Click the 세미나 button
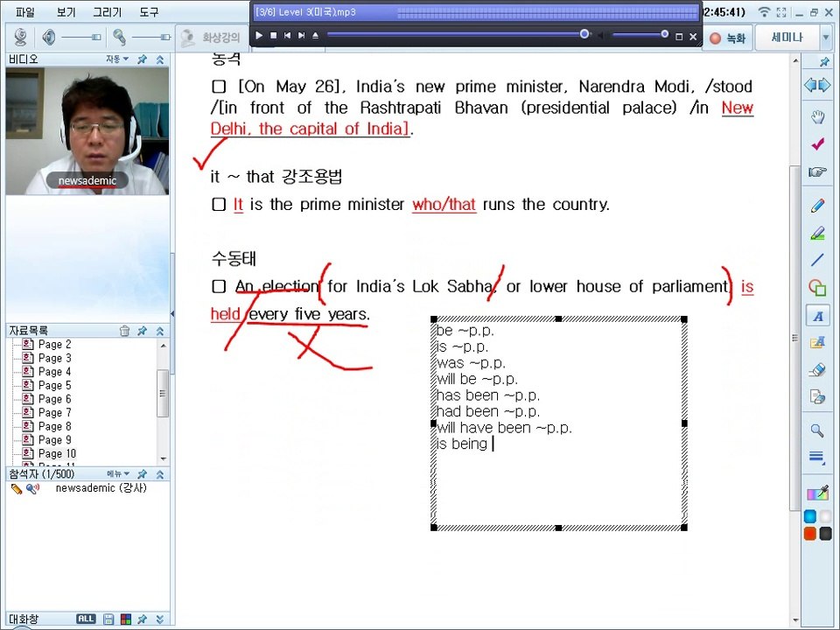This screenshot has width=840, height=630. (x=787, y=38)
